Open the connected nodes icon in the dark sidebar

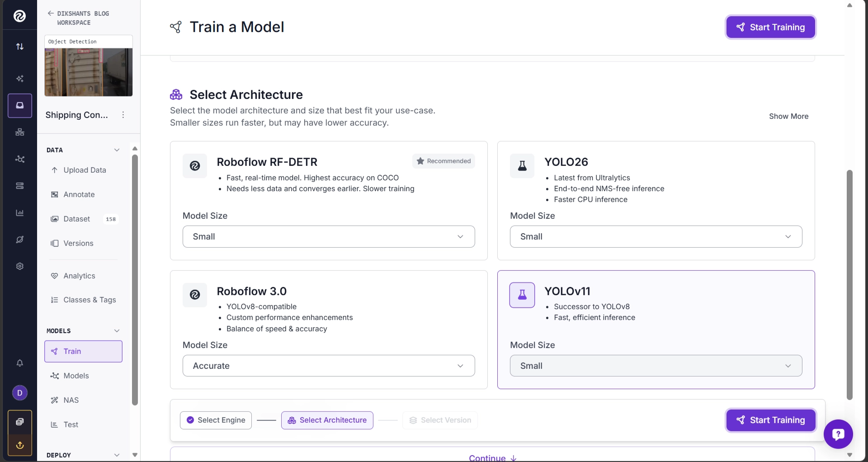(x=20, y=159)
